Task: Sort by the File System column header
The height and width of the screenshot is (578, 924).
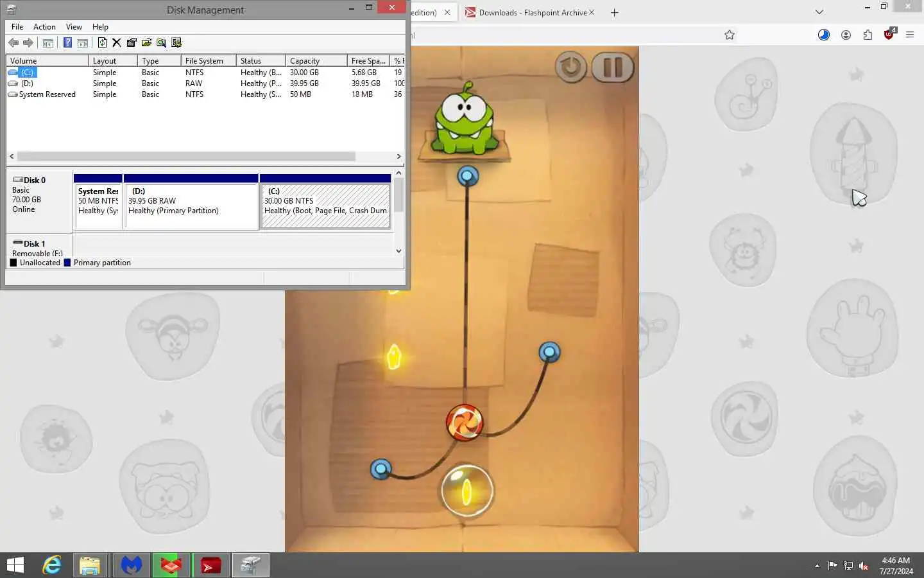Action: pyautogui.click(x=208, y=60)
